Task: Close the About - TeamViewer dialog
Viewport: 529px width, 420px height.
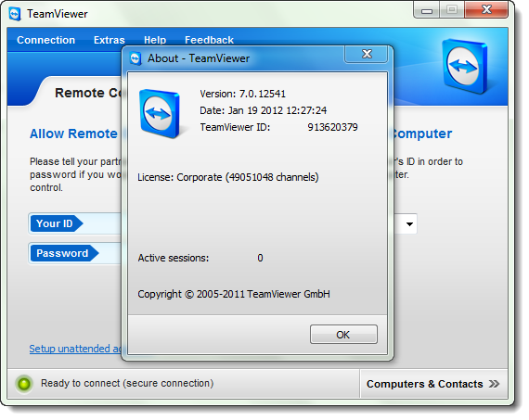Action: (x=367, y=54)
